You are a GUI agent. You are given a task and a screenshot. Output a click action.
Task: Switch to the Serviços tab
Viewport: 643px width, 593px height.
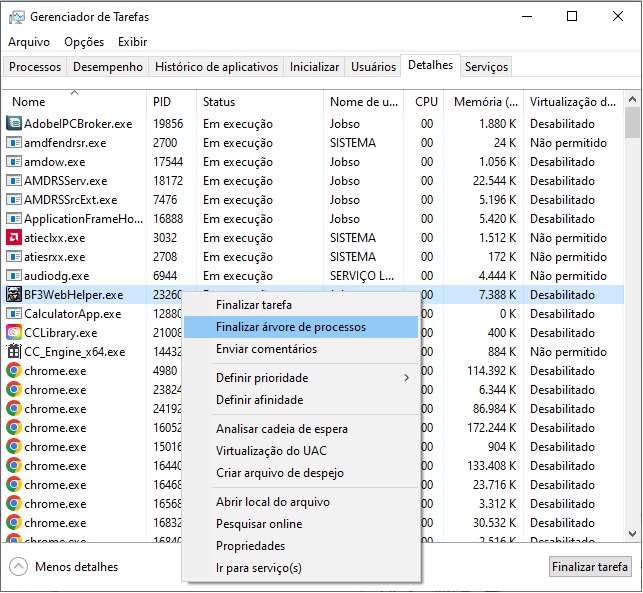pyautogui.click(x=486, y=66)
